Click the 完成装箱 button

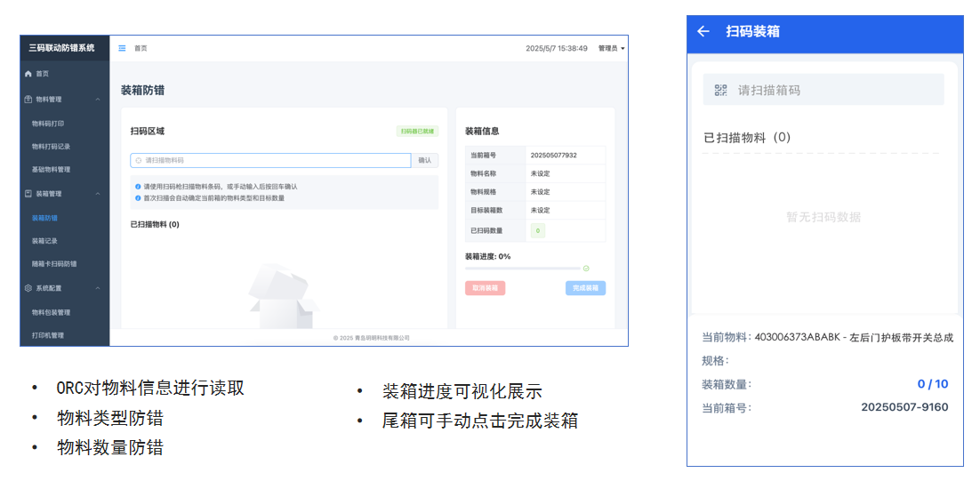[586, 288]
